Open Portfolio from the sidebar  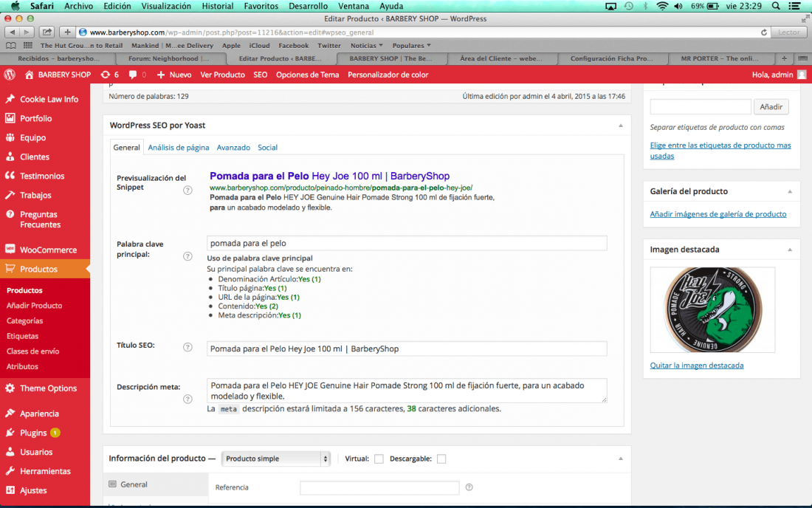(x=35, y=118)
